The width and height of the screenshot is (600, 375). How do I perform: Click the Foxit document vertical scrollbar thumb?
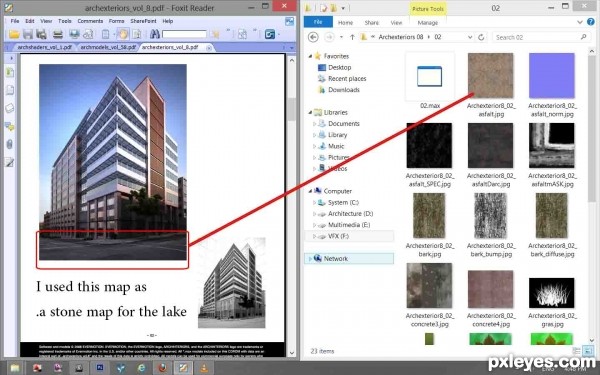(292, 109)
